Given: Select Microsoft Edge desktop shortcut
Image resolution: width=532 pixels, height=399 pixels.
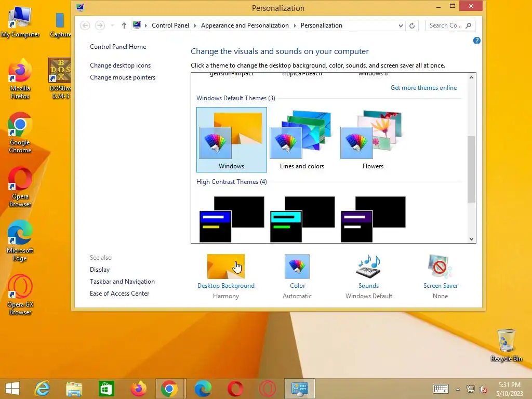Looking at the screenshot, I should click(20, 241).
